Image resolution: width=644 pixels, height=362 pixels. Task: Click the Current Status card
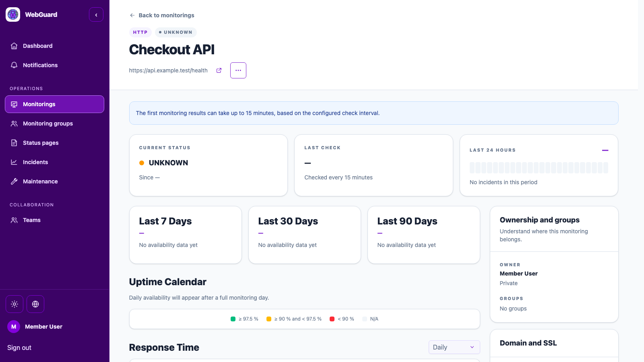208,165
